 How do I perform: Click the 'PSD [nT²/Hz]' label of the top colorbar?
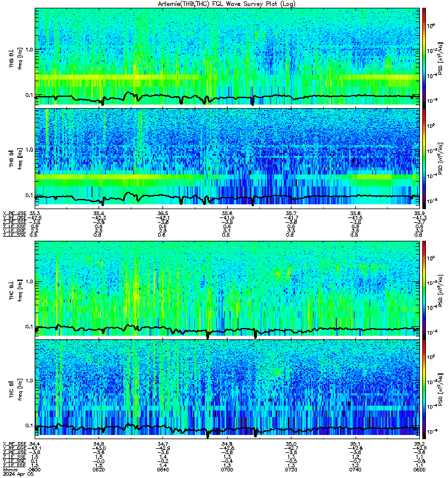440,59
